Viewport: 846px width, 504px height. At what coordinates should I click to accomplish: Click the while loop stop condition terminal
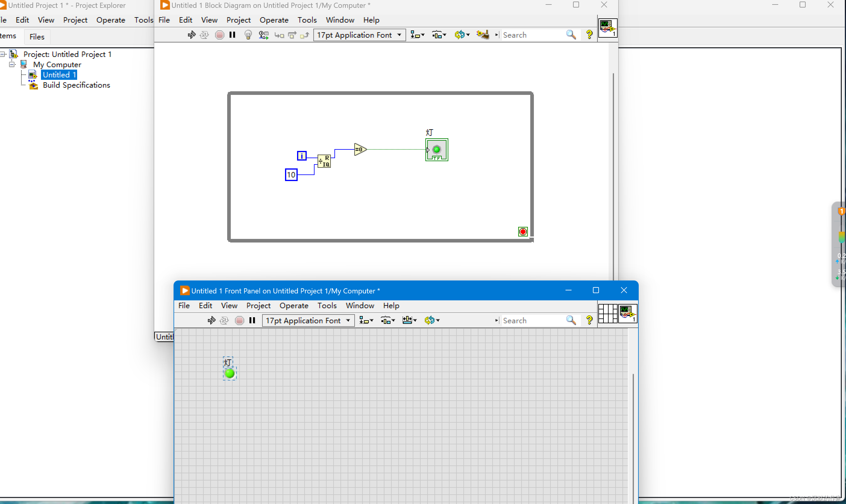click(523, 232)
